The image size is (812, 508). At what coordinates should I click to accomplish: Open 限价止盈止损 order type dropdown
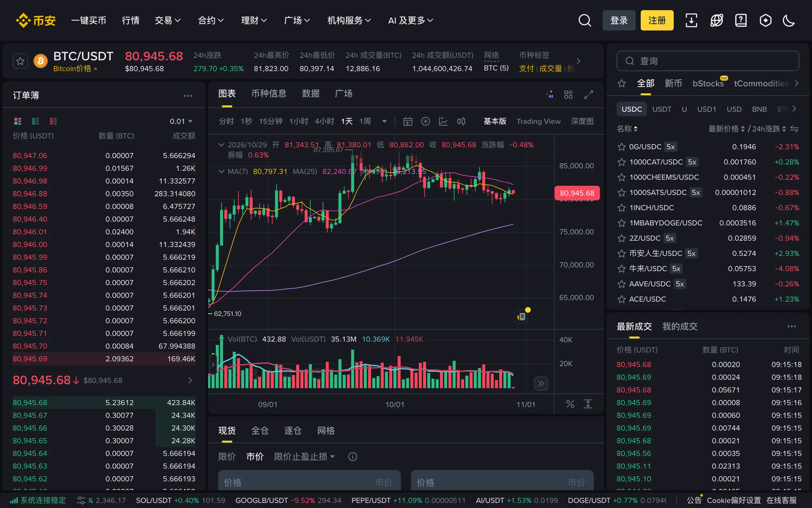[304, 457]
